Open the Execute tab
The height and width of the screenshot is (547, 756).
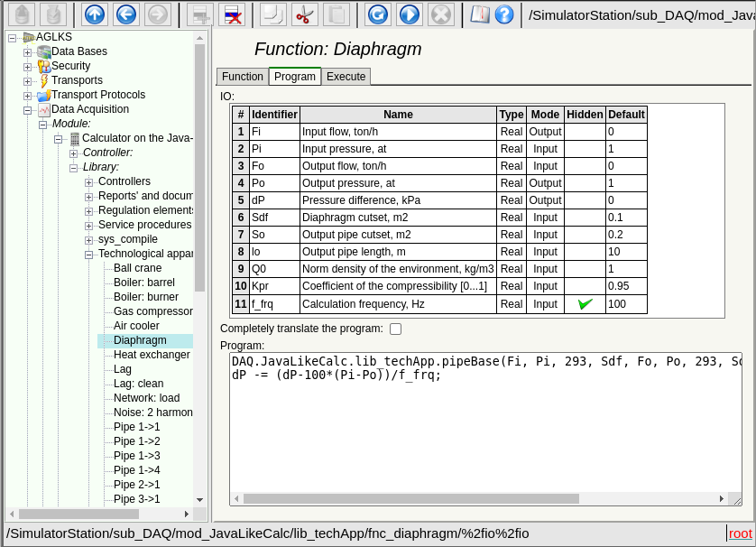[x=346, y=77]
